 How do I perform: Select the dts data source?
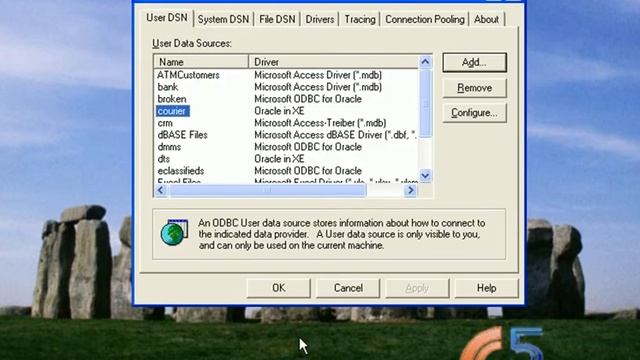[164, 159]
